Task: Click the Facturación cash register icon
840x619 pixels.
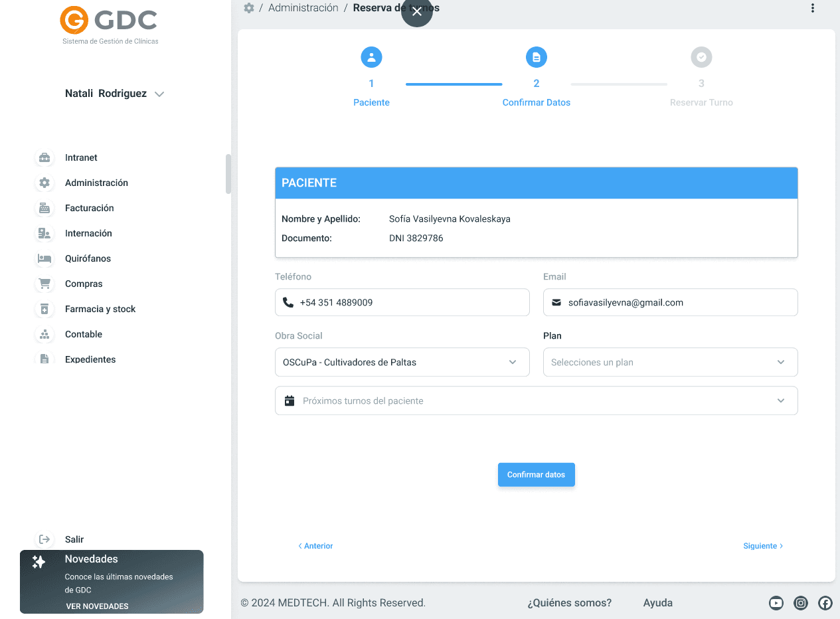Action: [44, 208]
